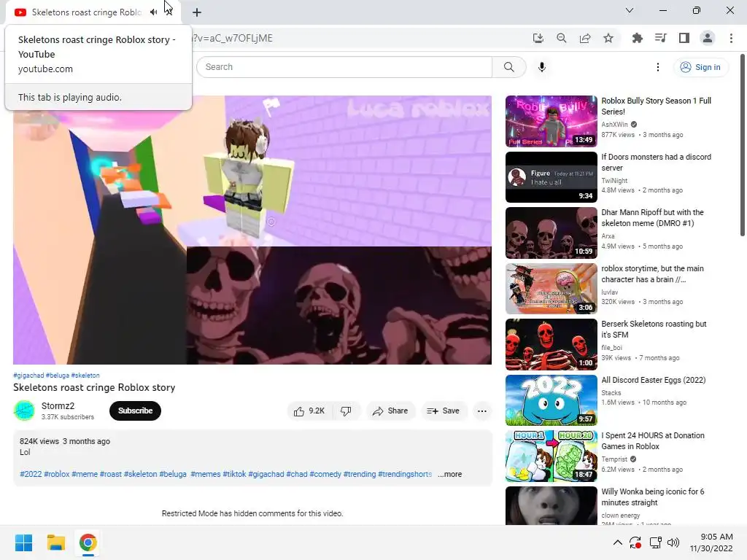Click the install app icon in address bar
Image resolution: width=747 pixels, height=560 pixels.
coord(538,38)
